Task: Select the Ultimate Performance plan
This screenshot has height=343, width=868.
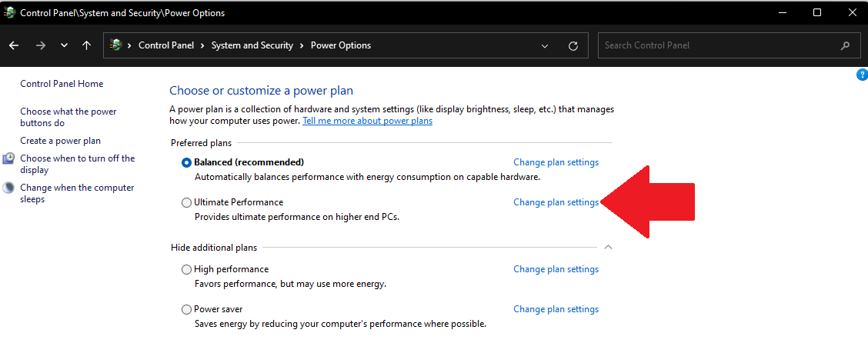Action: tap(186, 202)
